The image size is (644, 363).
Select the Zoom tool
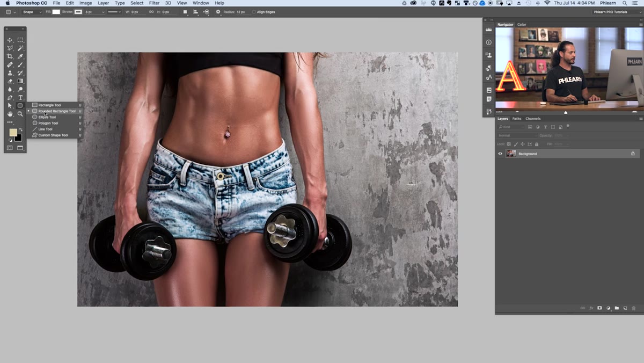[20, 114]
